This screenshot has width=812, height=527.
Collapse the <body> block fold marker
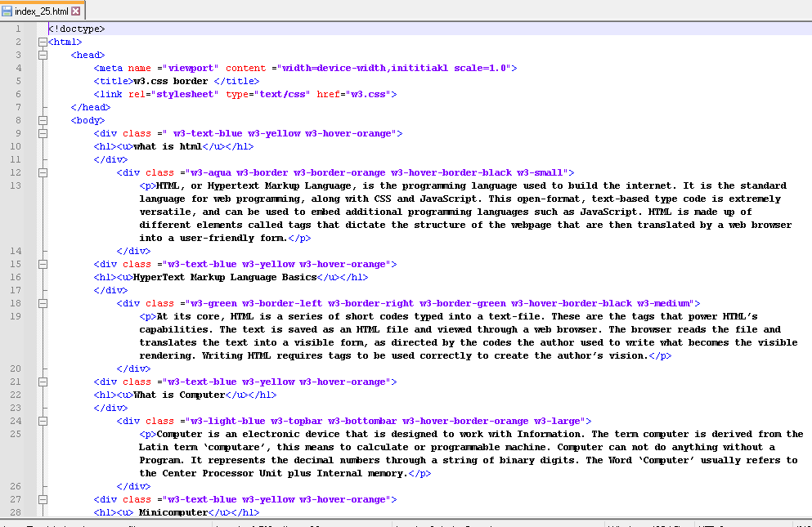[x=42, y=120]
